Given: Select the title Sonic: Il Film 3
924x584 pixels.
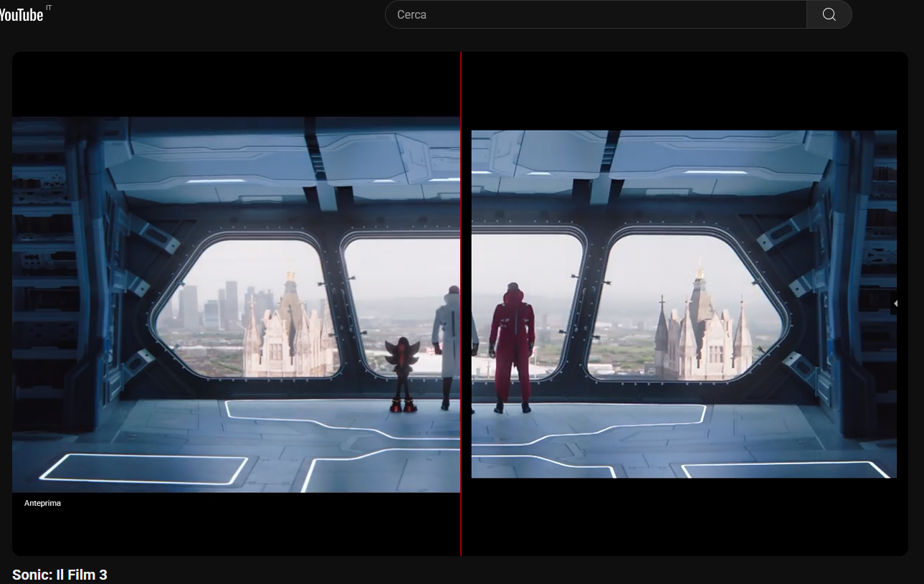Looking at the screenshot, I should point(59,575).
